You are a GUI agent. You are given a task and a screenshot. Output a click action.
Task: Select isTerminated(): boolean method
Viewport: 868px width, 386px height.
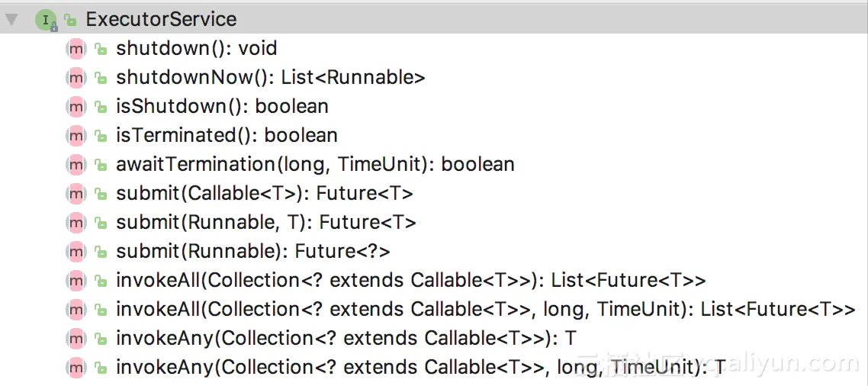227,136
